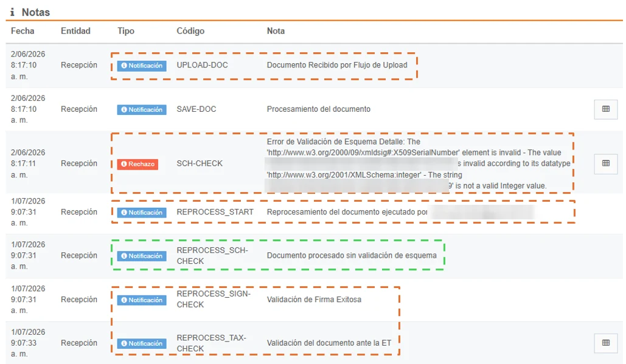The height and width of the screenshot is (364, 626).
Task: Click the REPROCESS_TAX-CHECK Notificación badge
Action: tap(142, 343)
